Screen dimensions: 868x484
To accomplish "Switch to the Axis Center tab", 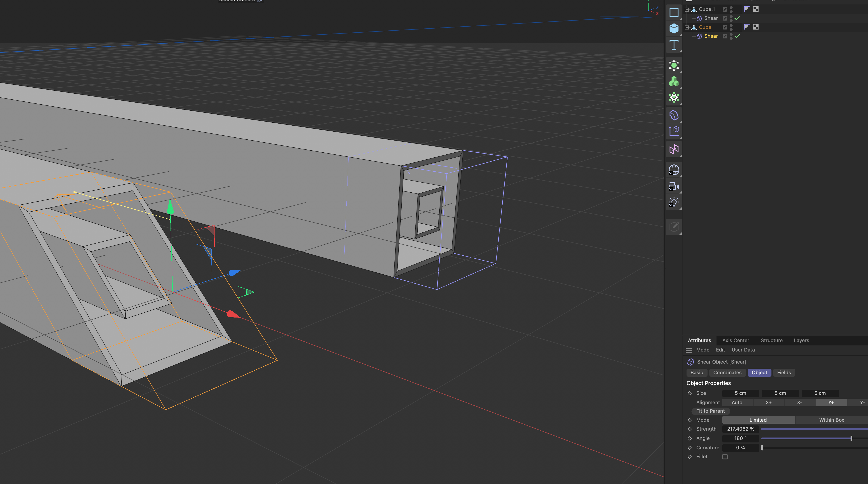I will tap(735, 341).
